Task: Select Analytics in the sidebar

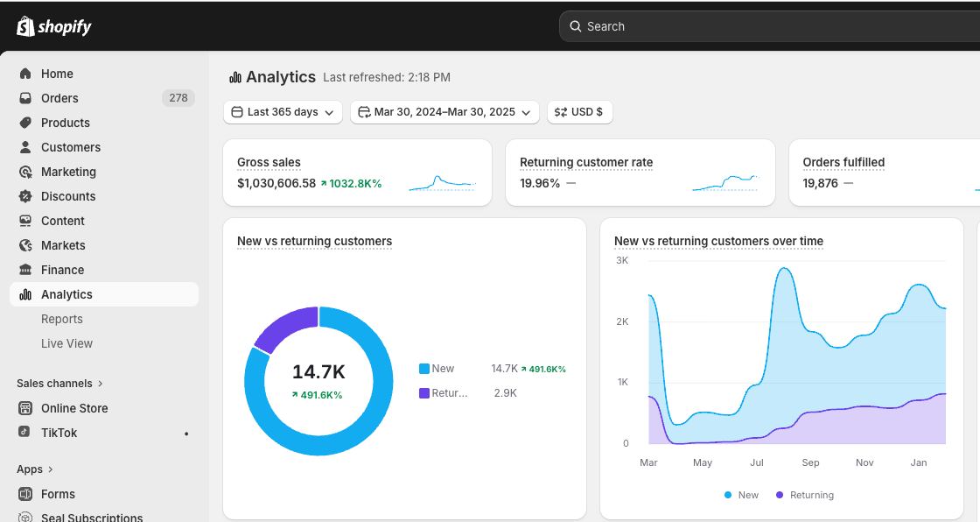Action: coord(104,294)
